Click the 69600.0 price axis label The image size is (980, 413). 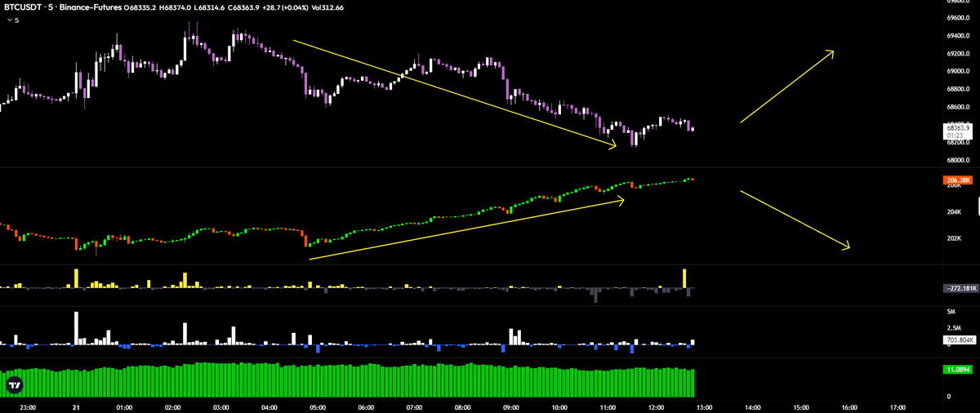point(958,18)
